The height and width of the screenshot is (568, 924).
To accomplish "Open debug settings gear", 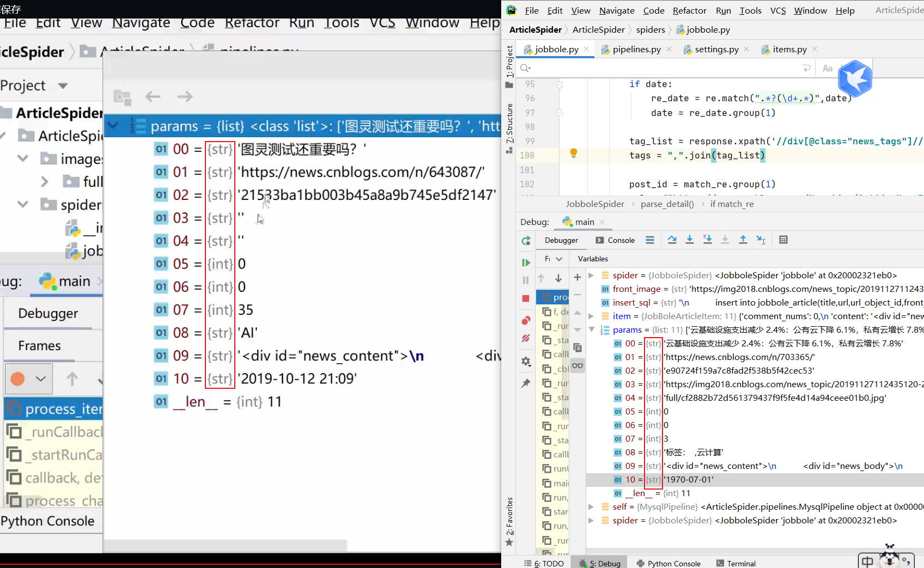I will 526,362.
